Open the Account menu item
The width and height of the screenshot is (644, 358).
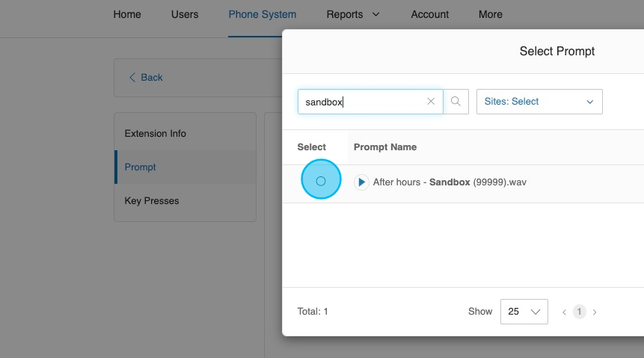[430, 14]
